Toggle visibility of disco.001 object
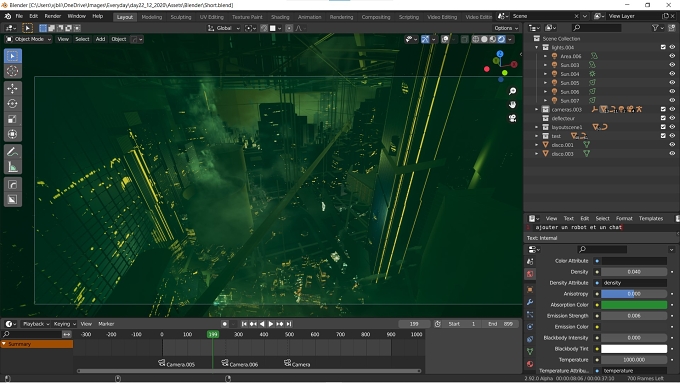This screenshot has width=680, height=383. [672, 144]
